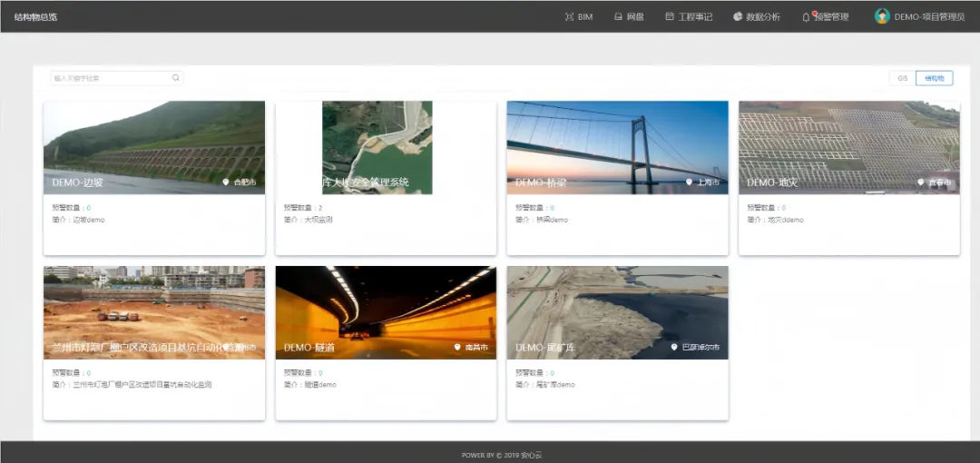The height and width of the screenshot is (463, 980).
Task: Click the search magnifier icon
Action: pos(176,78)
